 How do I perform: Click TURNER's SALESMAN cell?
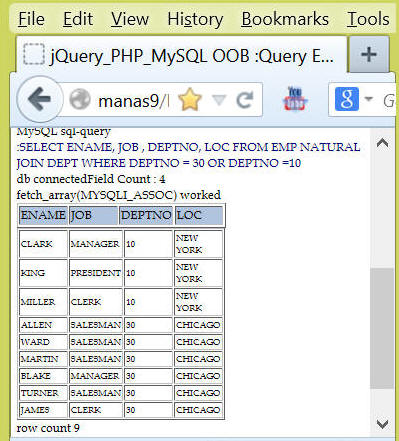point(96,393)
